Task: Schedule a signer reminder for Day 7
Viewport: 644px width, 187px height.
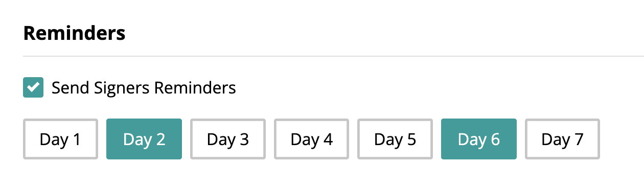Action: (562, 139)
